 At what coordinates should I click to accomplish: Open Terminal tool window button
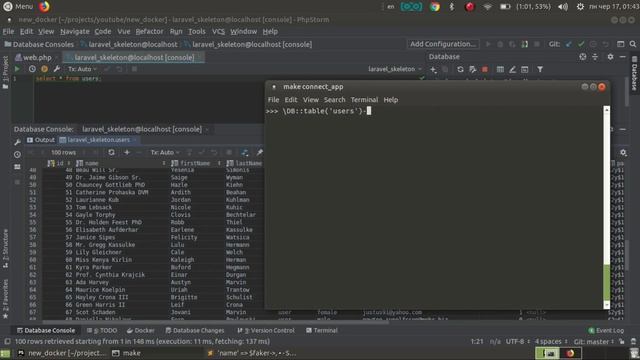click(x=322, y=330)
